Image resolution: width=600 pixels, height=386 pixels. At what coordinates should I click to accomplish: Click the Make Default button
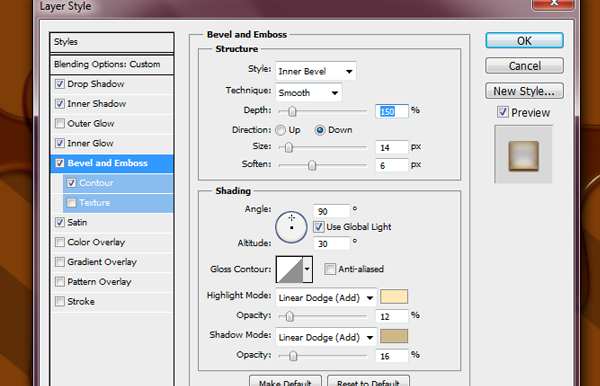click(285, 381)
